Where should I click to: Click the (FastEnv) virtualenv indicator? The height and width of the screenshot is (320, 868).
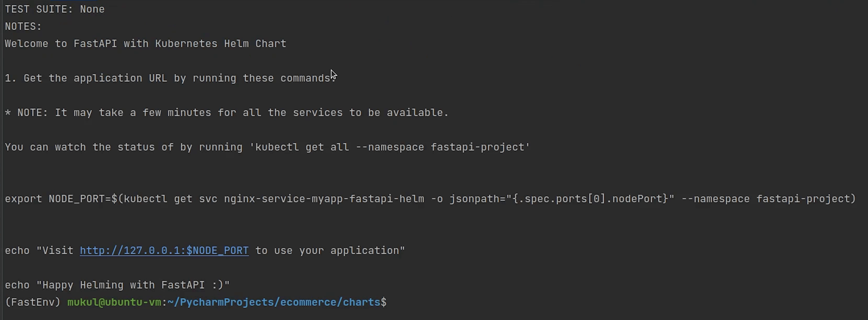[33, 302]
